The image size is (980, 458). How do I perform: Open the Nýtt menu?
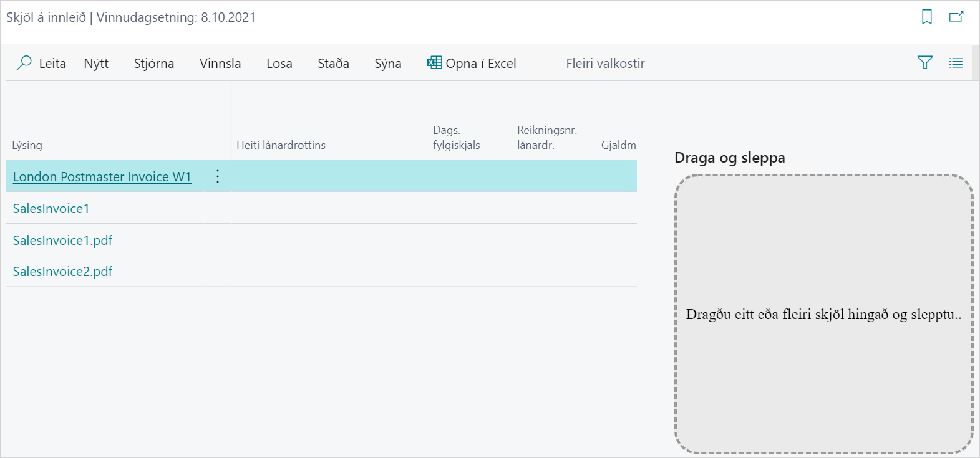tap(96, 64)
